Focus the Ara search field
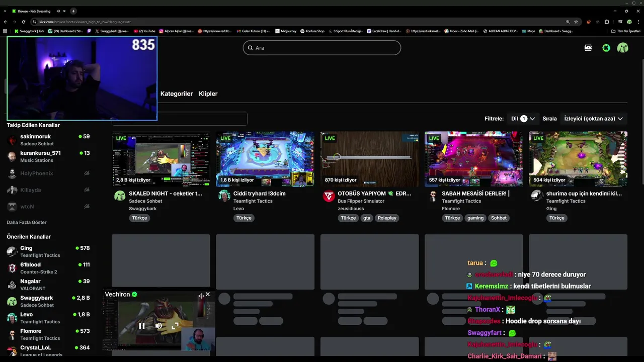Image resolution: width=644 pixels, height=362 pixels. click(322, 48)
